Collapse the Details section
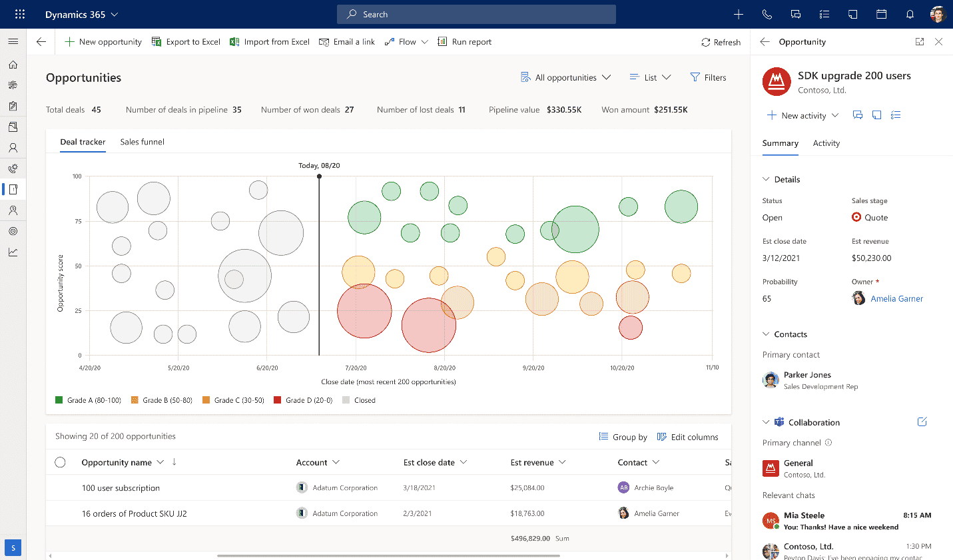 767,178
